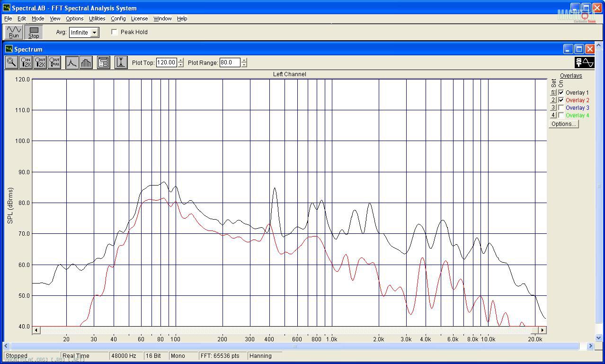Switch to line graph display mode
This screenshot has width=605, height=364.
71,62
